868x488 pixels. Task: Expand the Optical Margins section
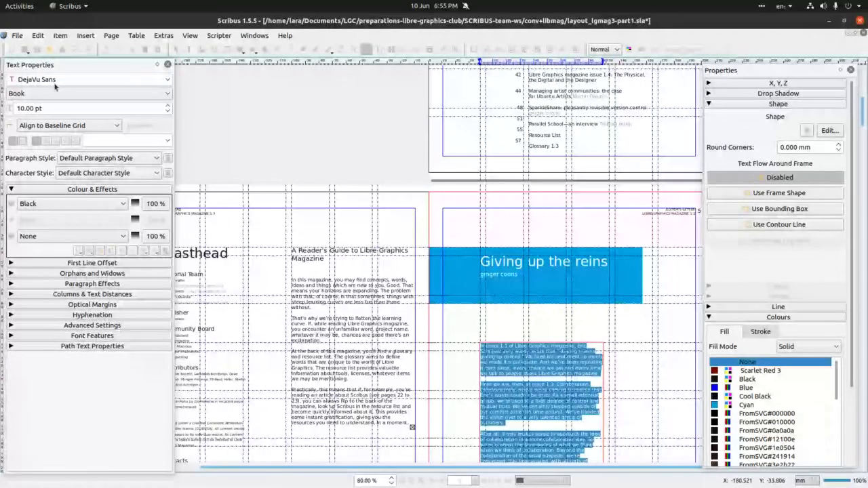pos(89,304)
